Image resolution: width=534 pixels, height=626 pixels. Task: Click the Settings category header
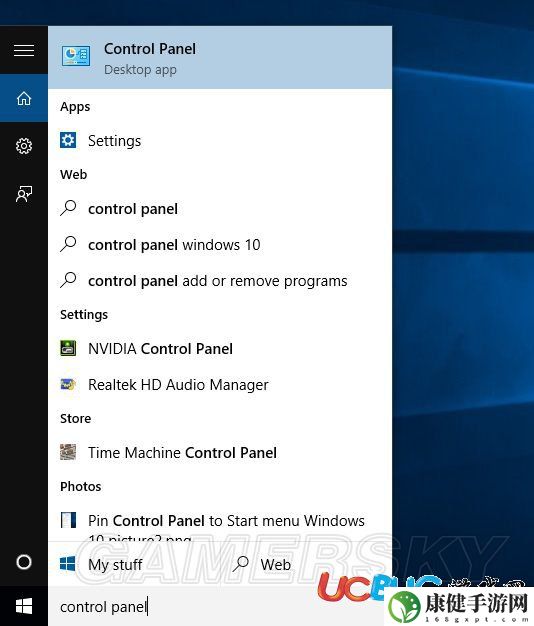tap(84, 315)
